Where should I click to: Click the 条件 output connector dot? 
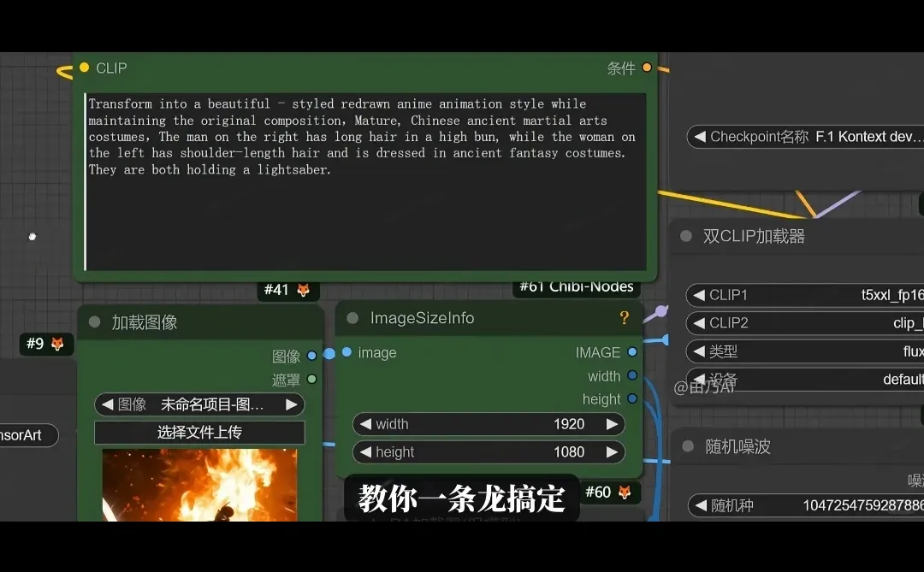click(x=647, y=68)
